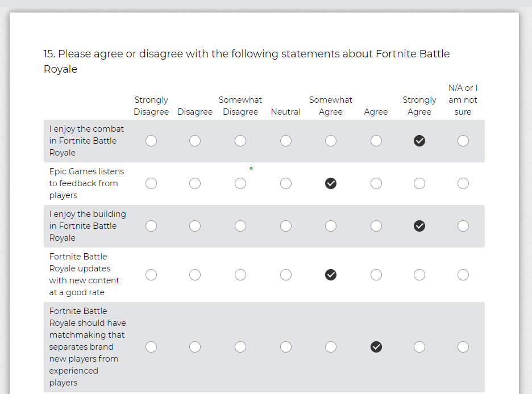Screen dimensions: 532x394
Task: Select Somewhat Agree for enjoying the building
Action: [x=331, y=226]
